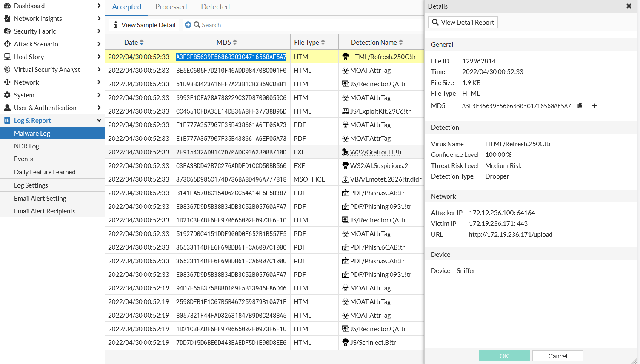Select the info icon beside View Sample Detail
Screen dimensions: 640x364
tap(115, 25)
